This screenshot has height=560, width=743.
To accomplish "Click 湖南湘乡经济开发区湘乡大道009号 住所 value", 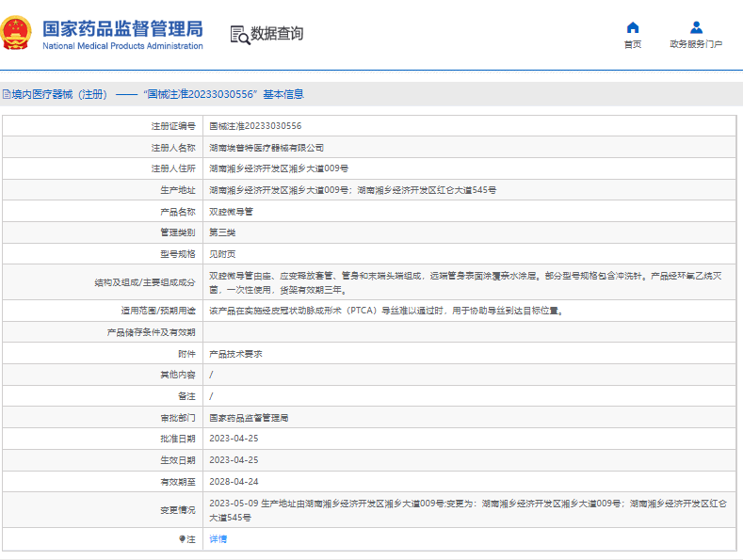I will [279, 168].
